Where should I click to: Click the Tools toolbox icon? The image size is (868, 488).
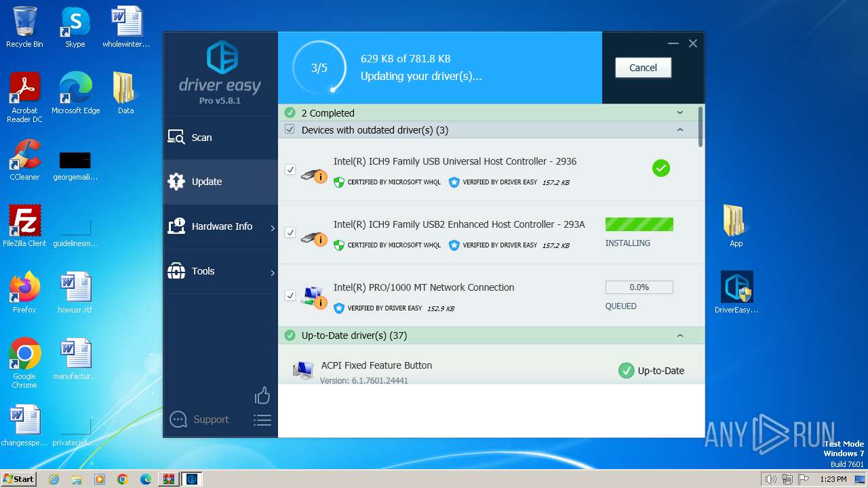click(x=176, y=271)
